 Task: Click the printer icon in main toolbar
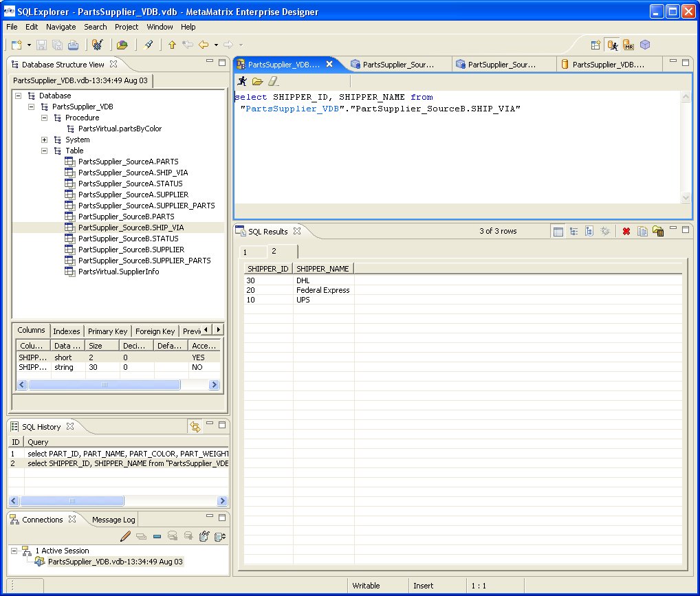pyautogui.click(x=73, y=45)
